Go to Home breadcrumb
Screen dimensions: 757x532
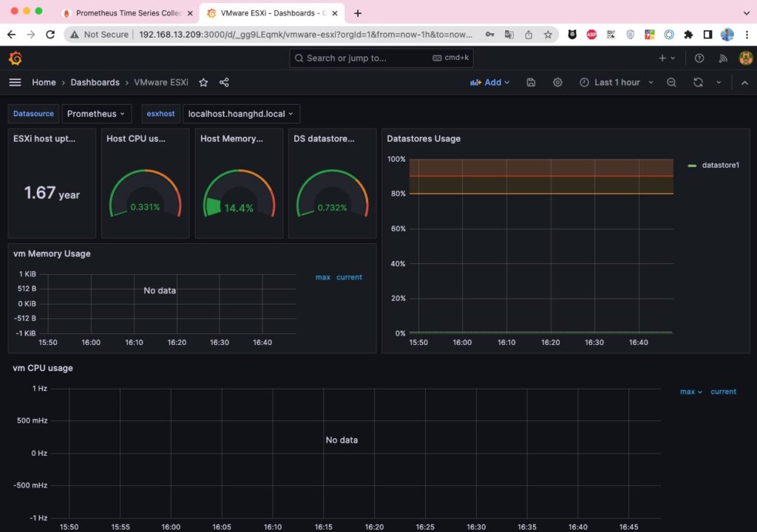44,83
